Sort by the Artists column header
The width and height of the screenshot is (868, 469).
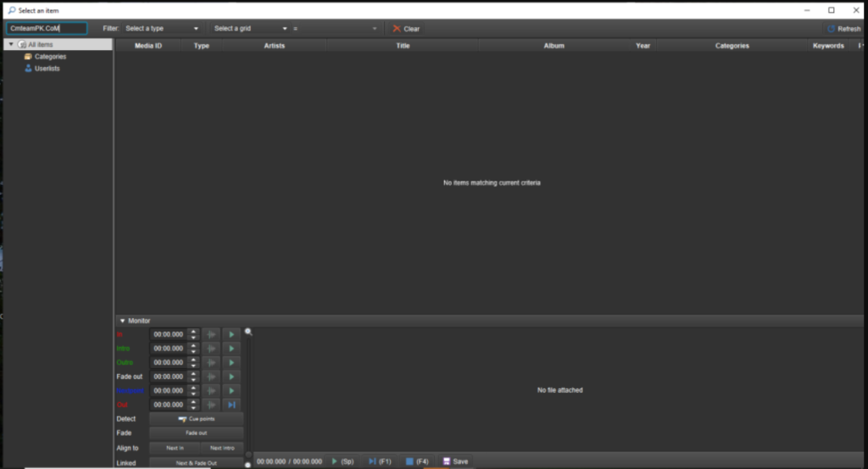(x=274, y=46)
